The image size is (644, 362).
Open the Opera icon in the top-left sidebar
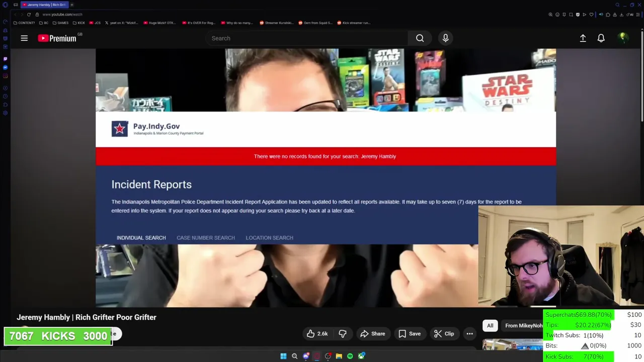click(x=5, y=5)
